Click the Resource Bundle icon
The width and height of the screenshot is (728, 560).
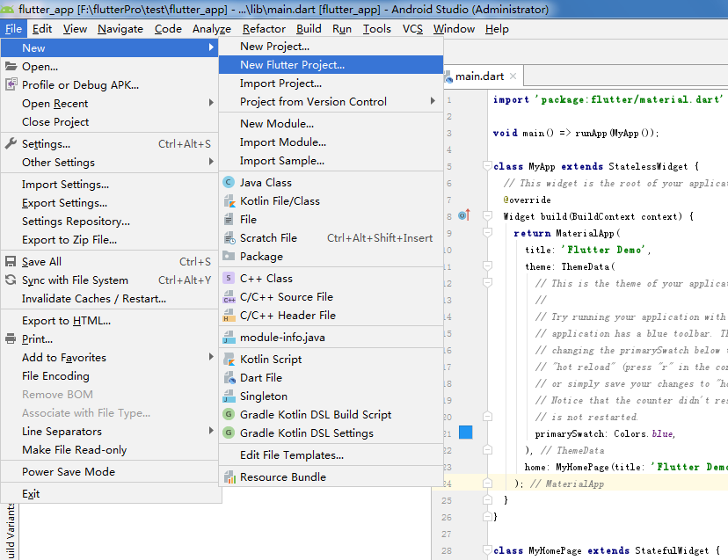coord(229,476)
